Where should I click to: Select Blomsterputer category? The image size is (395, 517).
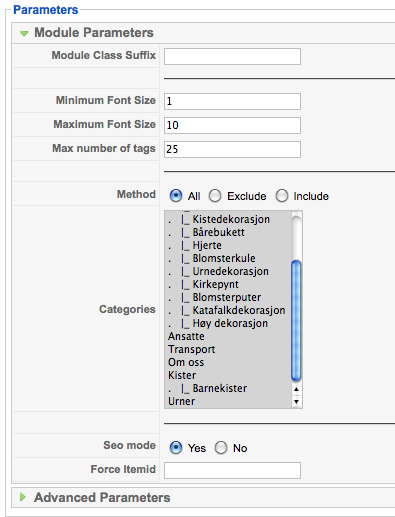coord(228,297)
